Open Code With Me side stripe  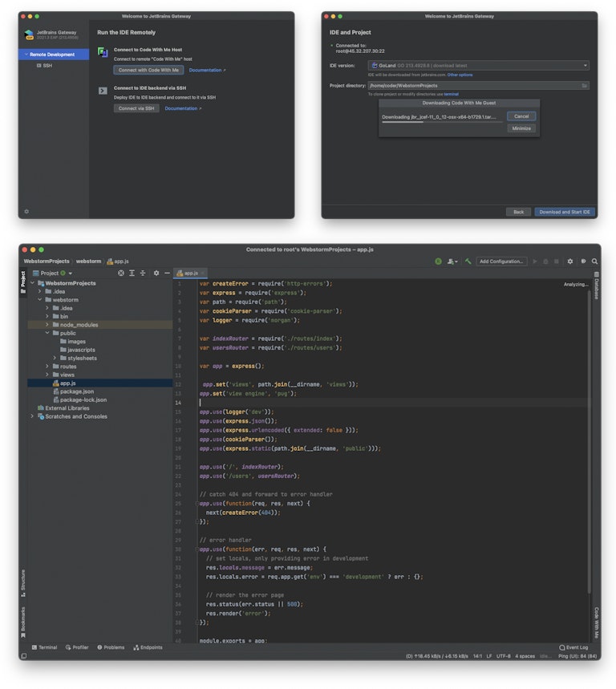point(596,622)
